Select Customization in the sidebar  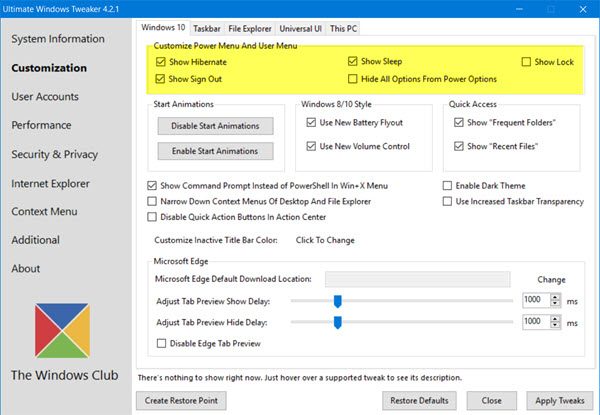[x=49, y=68]
